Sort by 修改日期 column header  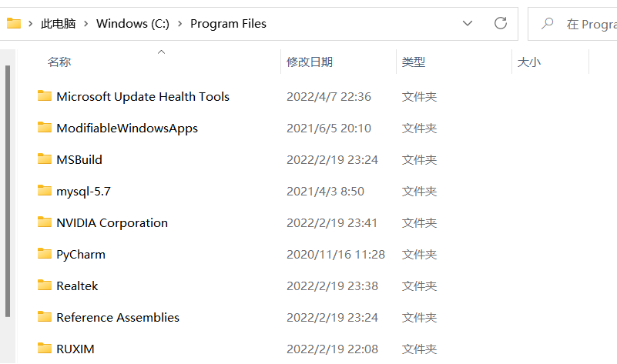pyautogui.click(x=310, y=62)
